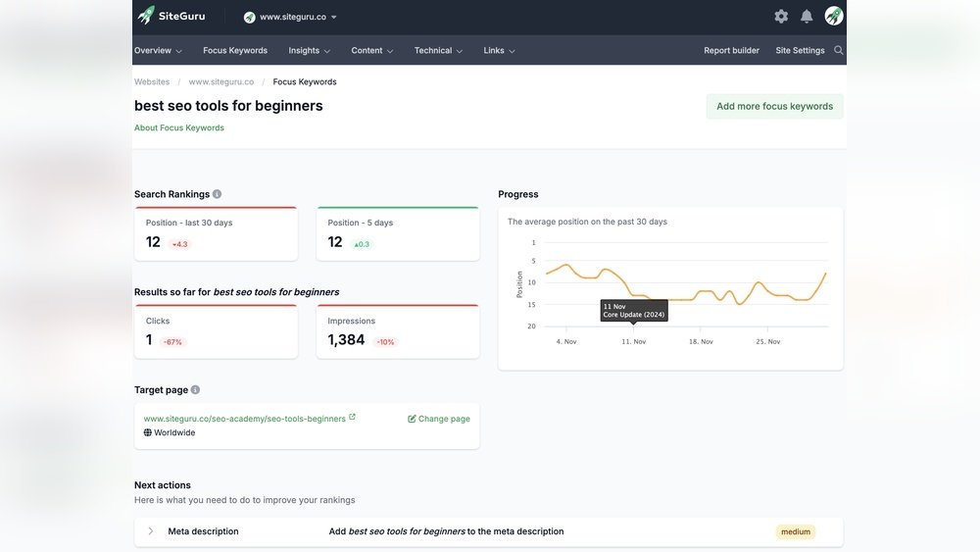Open the About Focus Keywords link

[179, 128]
